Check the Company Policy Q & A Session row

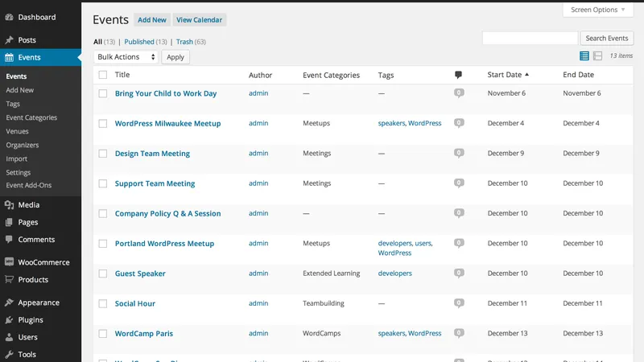103,213
